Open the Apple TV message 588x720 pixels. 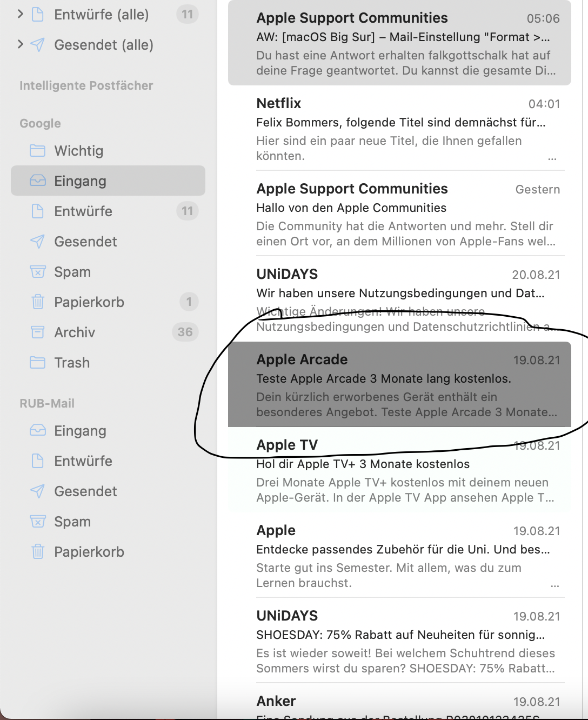(399, 470)
